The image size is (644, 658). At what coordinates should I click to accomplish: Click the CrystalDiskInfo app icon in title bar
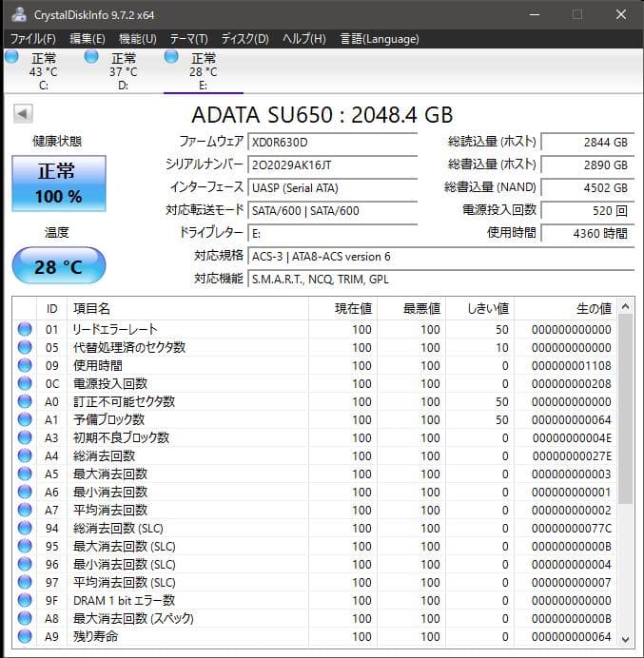[18, 14]
